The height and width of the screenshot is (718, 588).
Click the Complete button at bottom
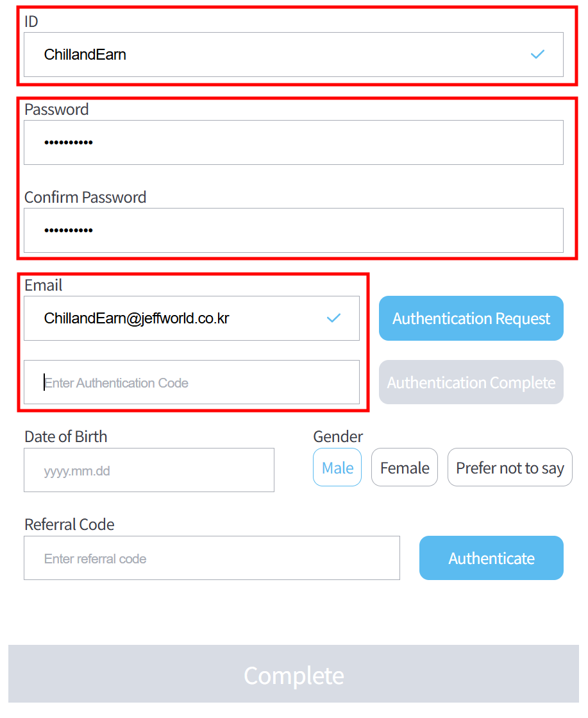(294, 674)
